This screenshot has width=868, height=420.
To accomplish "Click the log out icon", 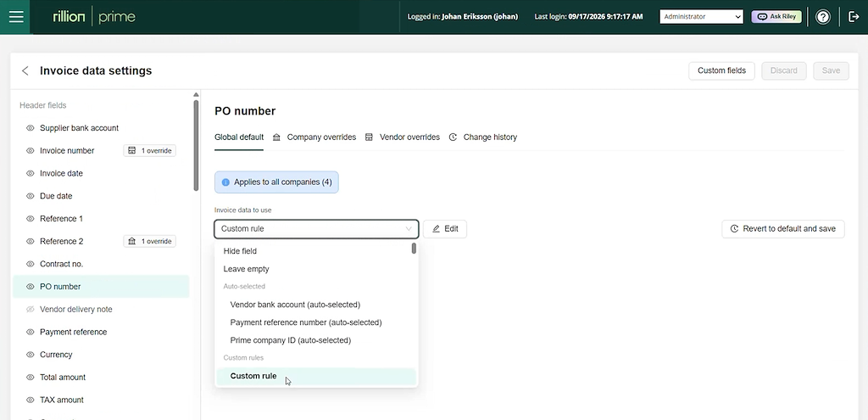I will point(854,17).
